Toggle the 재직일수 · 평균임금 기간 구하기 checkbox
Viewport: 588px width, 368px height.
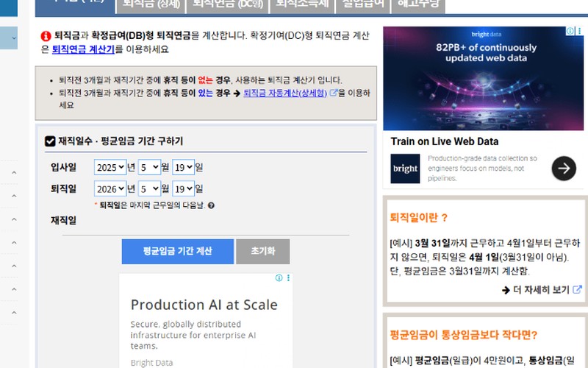click(50, 141)
